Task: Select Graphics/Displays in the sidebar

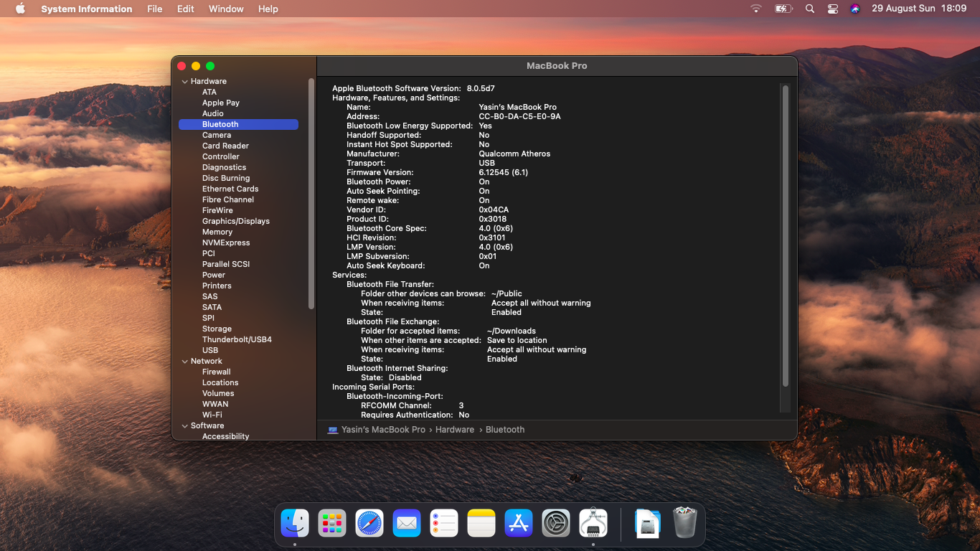Action: [x=235, y=221]
